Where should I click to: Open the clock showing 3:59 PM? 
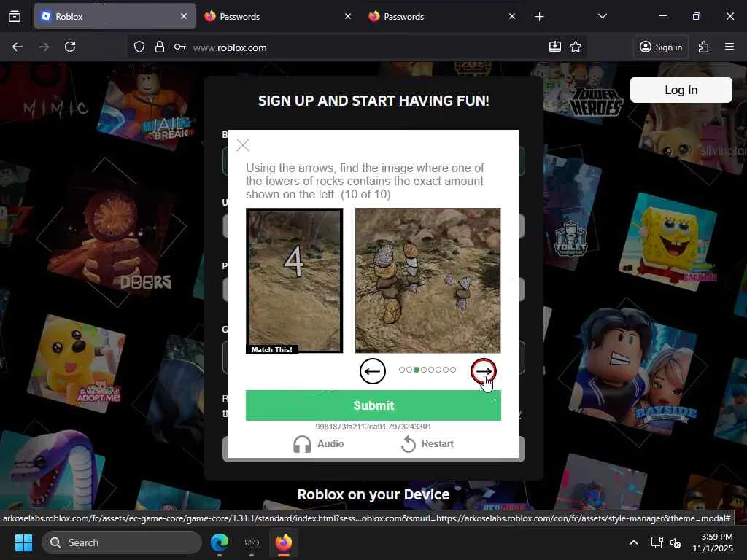pos(713,542)
